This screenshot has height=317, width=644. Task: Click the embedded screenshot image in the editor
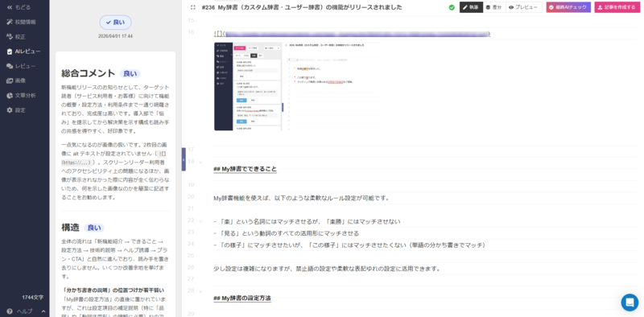(296, 87)
